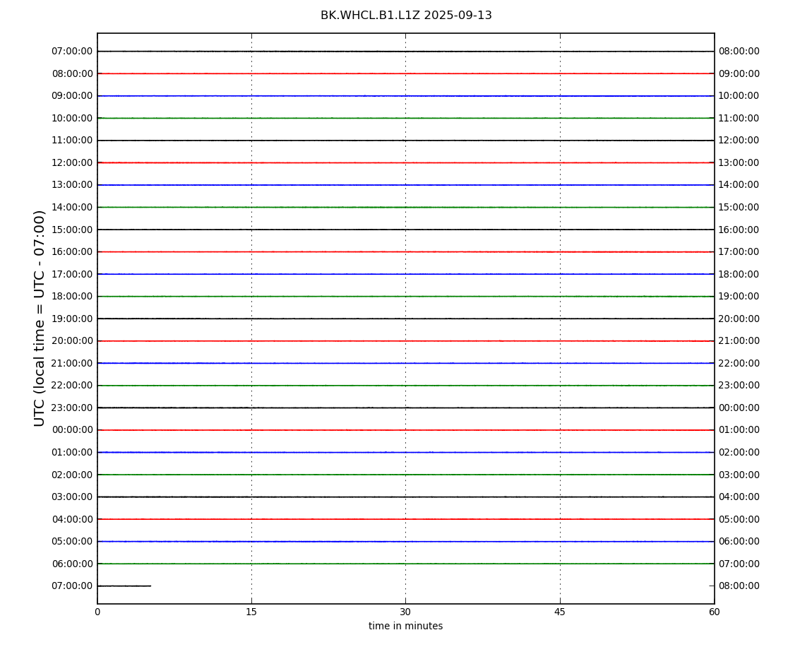Click the short black trace in the last row
The image size is (812, 671).
click(124, 586)
